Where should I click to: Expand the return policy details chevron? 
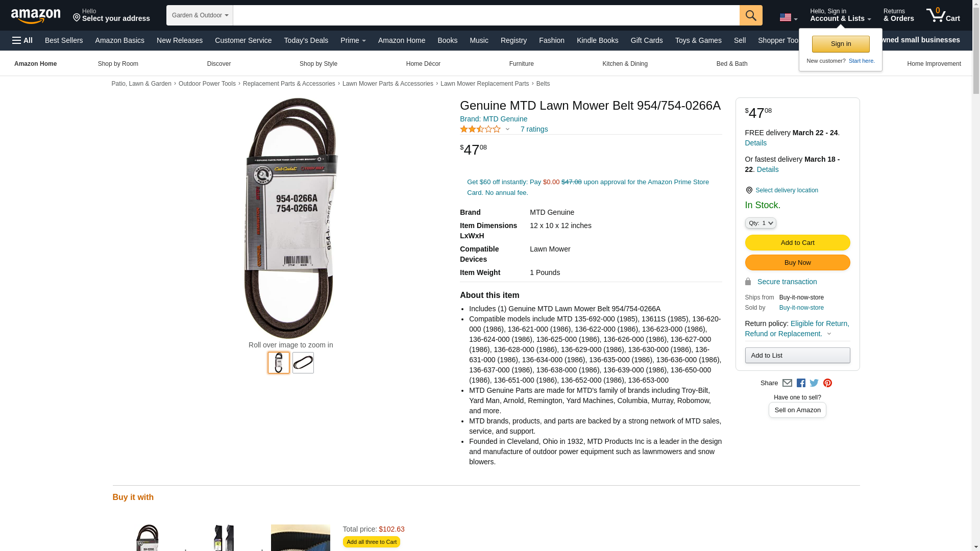tap(829, 334)
